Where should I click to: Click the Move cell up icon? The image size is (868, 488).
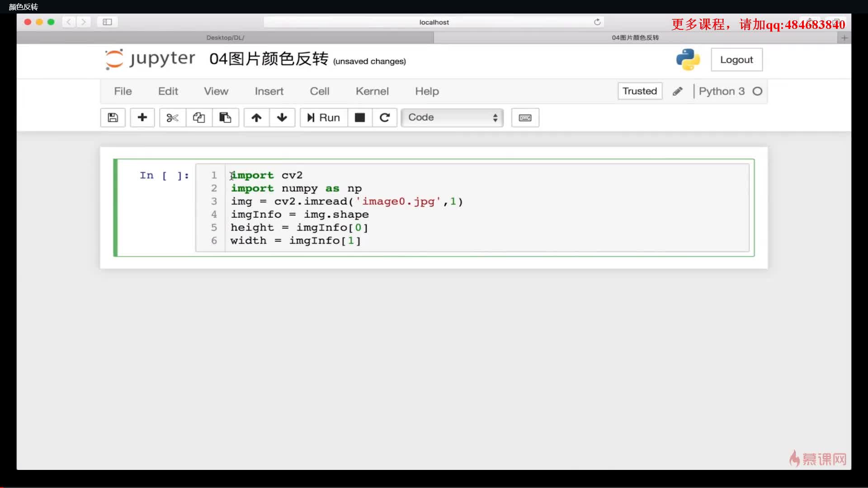point(256,117)
